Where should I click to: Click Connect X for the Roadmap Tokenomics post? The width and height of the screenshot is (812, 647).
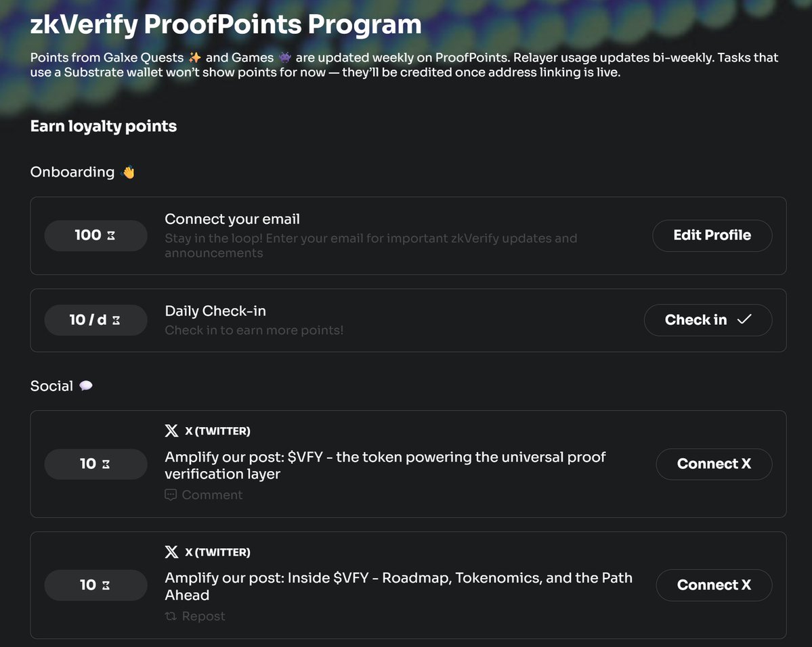pyautogui.click(x=714, y=585)
